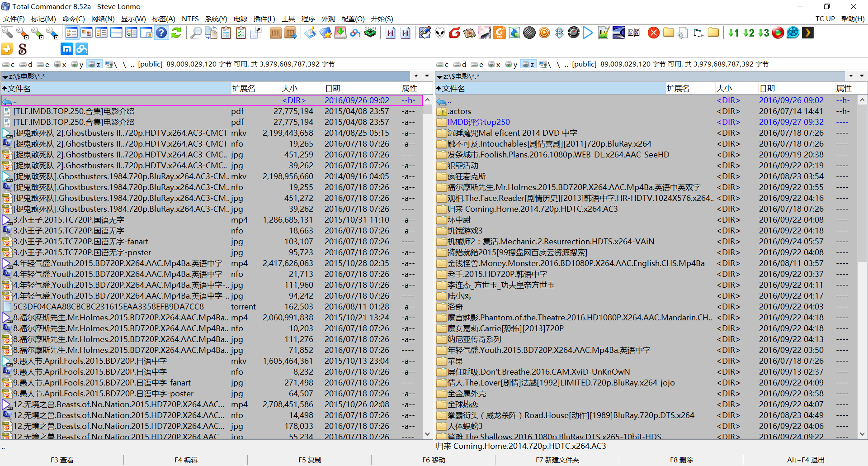The width and height of the screenshot is (868, 466).
Task: Switch left panel to network drive x
Action: [x=61, y=64]
